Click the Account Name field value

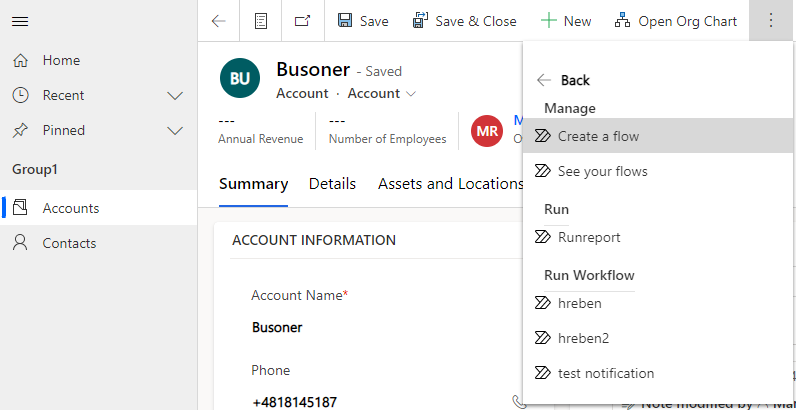[x=277, y=327]
